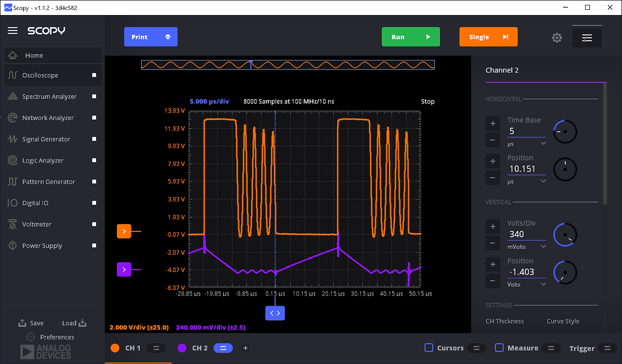The image size is (622, 364).
Task: Click the Print button
Action: [x=151, y=37]
